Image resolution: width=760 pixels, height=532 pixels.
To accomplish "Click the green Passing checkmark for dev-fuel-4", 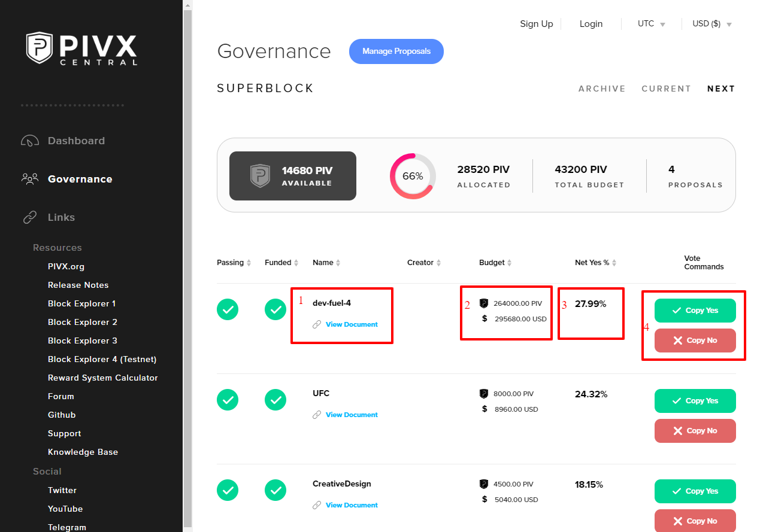I will click(228, 309).
